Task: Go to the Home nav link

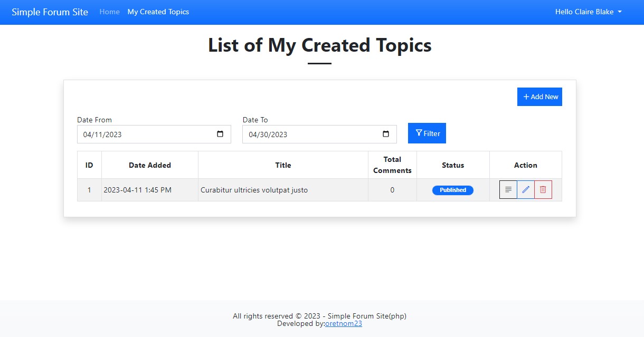Action: pos(110,12)
